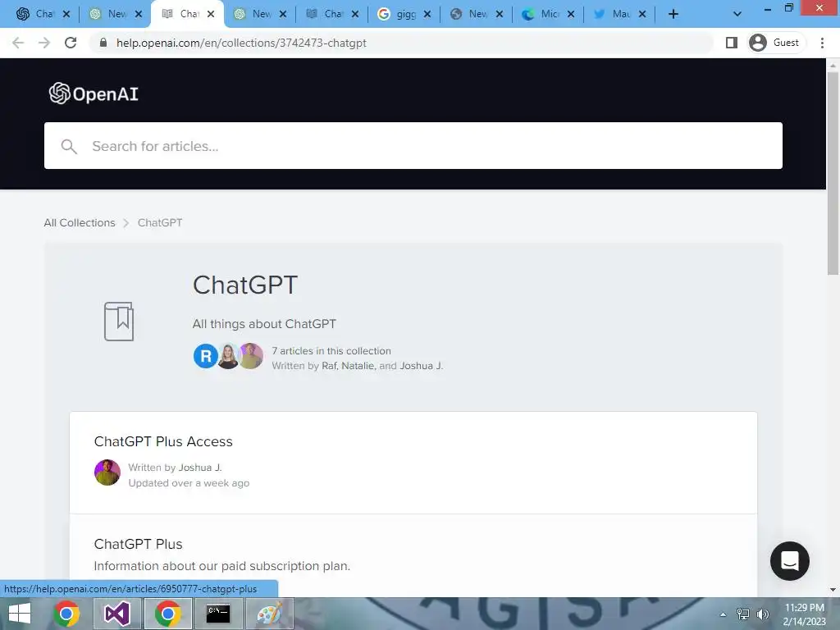Click the OpenAI logo in header

pyautogui.click(x=94, y=94)
